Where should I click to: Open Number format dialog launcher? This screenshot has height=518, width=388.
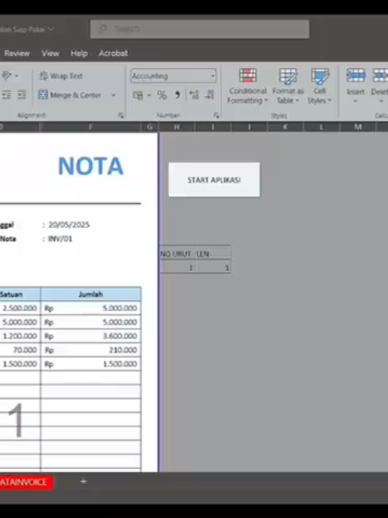pyautogui.click(x=216, y=115)
